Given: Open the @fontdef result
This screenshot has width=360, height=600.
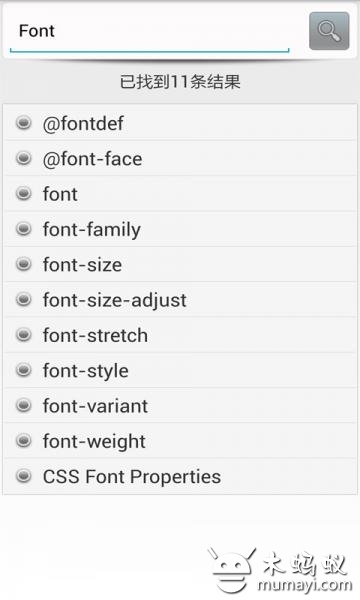Looking at the screenshot, I should click(x=180, y=123).
